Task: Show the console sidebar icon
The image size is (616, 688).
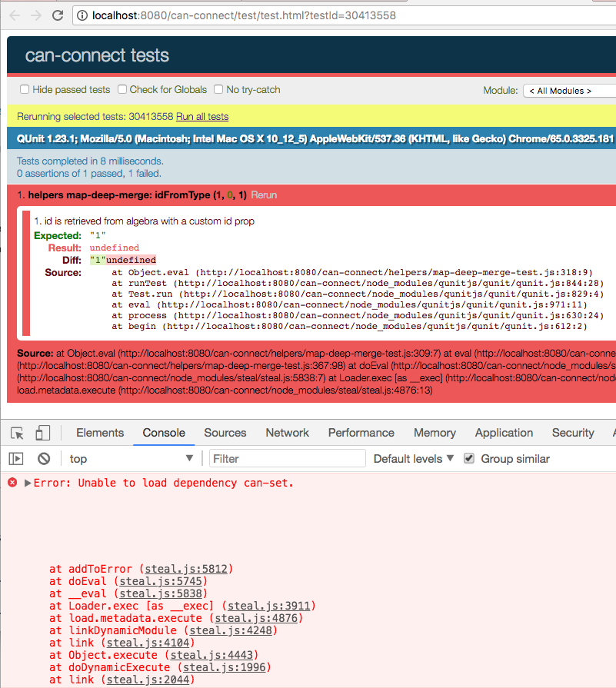Action: pos(16,459)
